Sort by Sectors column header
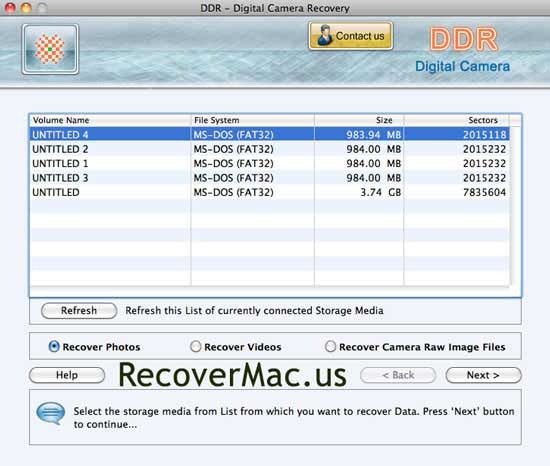The width and height of the screenshot is (550, 466). (x=457, y=120)
